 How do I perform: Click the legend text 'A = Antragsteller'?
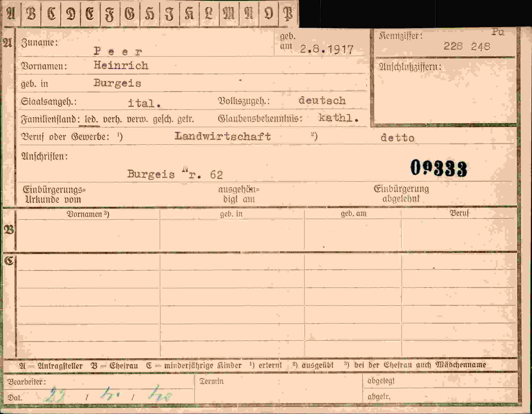51,366
